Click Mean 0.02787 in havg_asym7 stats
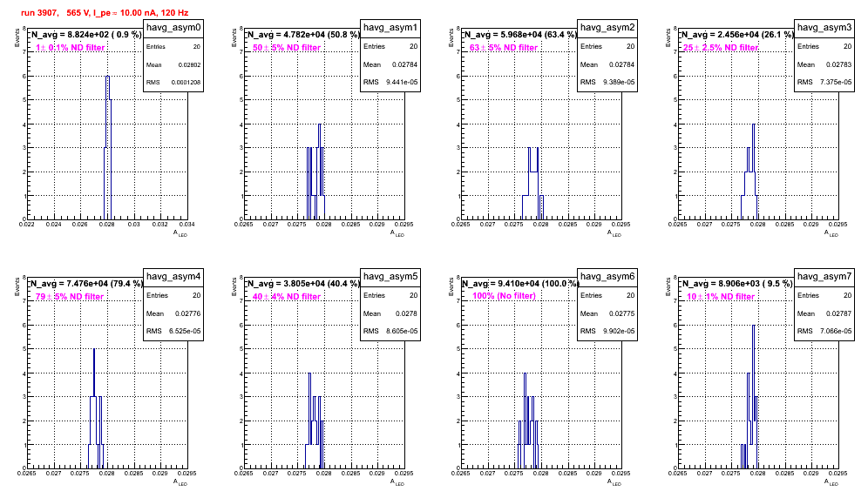 pos(824,313)
